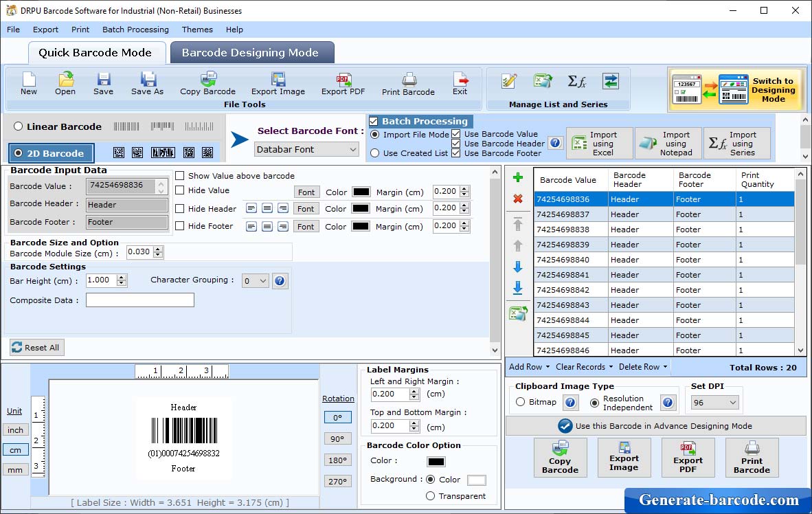The width and height of the screenshot is (812, 514).
Task: Select the Linear Barcode radio button
Action: (x=19, y=126)
